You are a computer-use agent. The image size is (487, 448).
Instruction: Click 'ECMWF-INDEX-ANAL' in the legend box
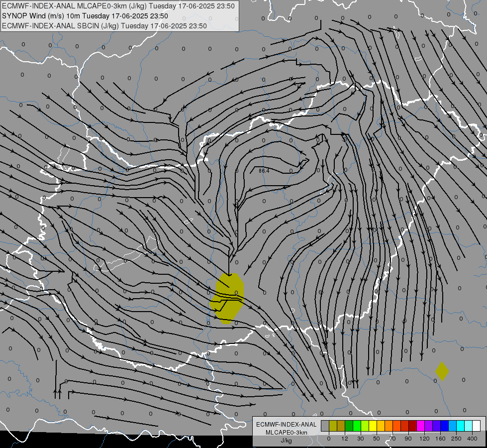pyautogui.click(x=287, y=425)
